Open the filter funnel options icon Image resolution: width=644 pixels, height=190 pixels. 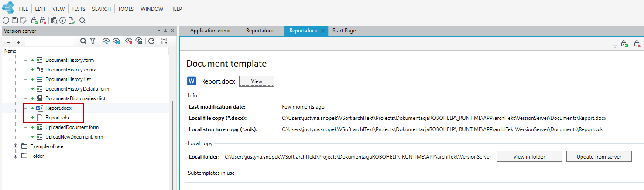coord(93,41)
